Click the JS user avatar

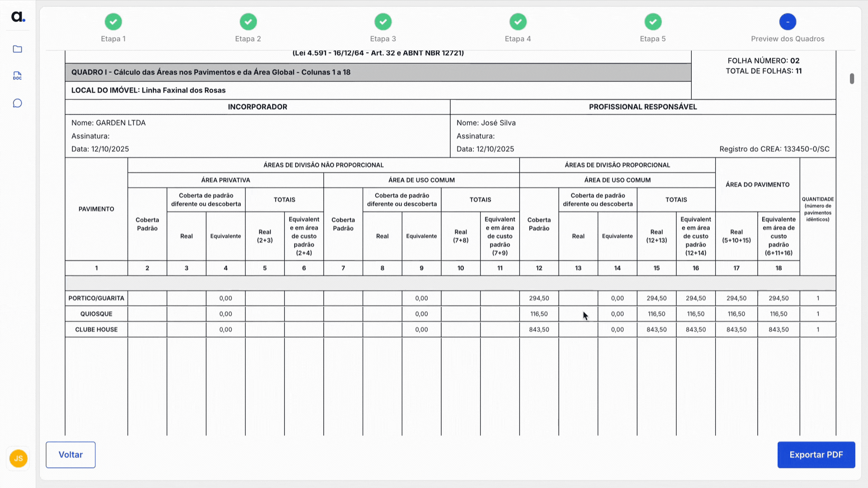pyautogui.click(x=19, y=458)
